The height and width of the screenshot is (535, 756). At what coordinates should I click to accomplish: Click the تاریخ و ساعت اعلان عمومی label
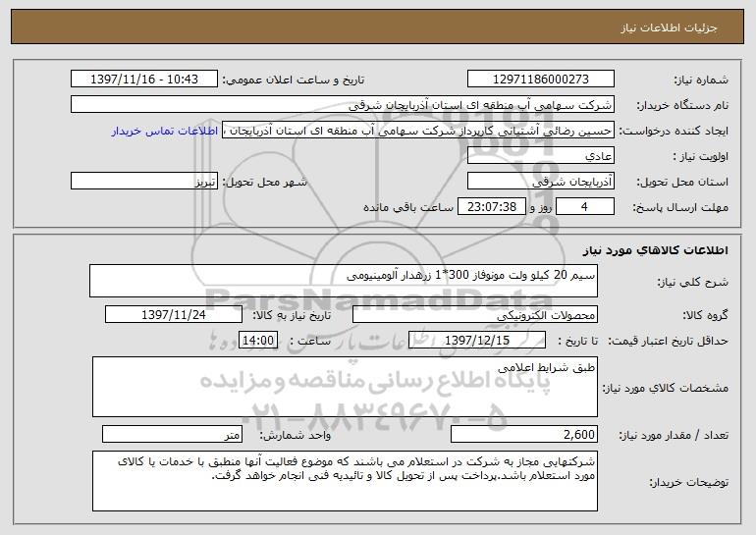point(294,80)
